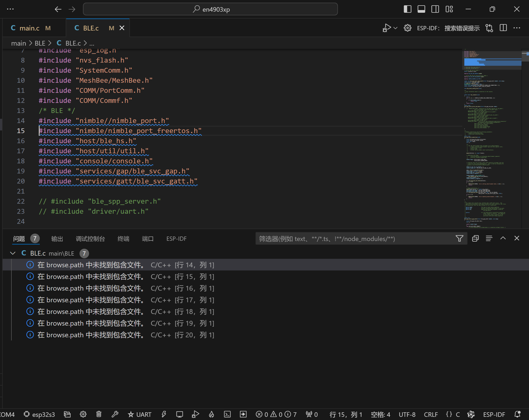Image resolution: width=529 pixels, height=420 pixels.
Task: Maximize the panel with the up chevron
Action: (x=503, y=238)
